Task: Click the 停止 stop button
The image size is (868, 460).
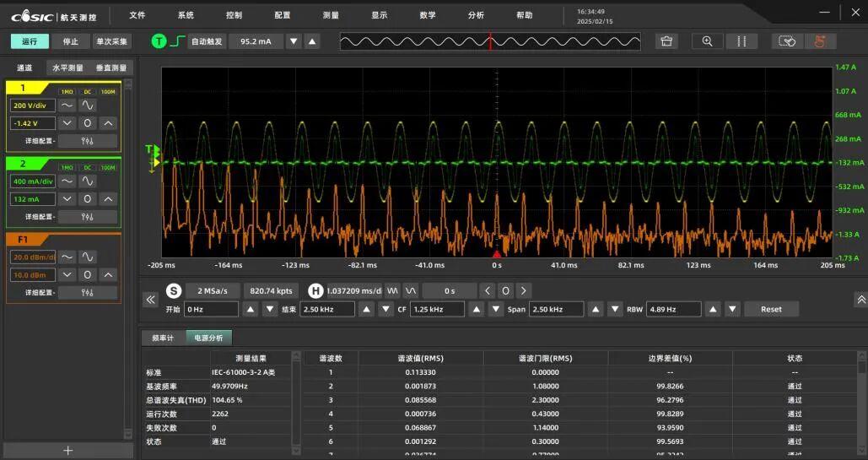Action: [70, 41]
